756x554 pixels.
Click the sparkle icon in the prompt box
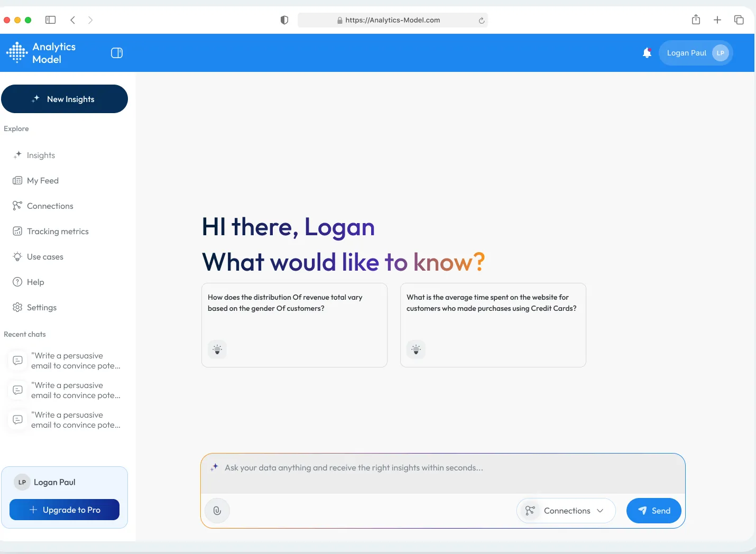pos(214,467)
